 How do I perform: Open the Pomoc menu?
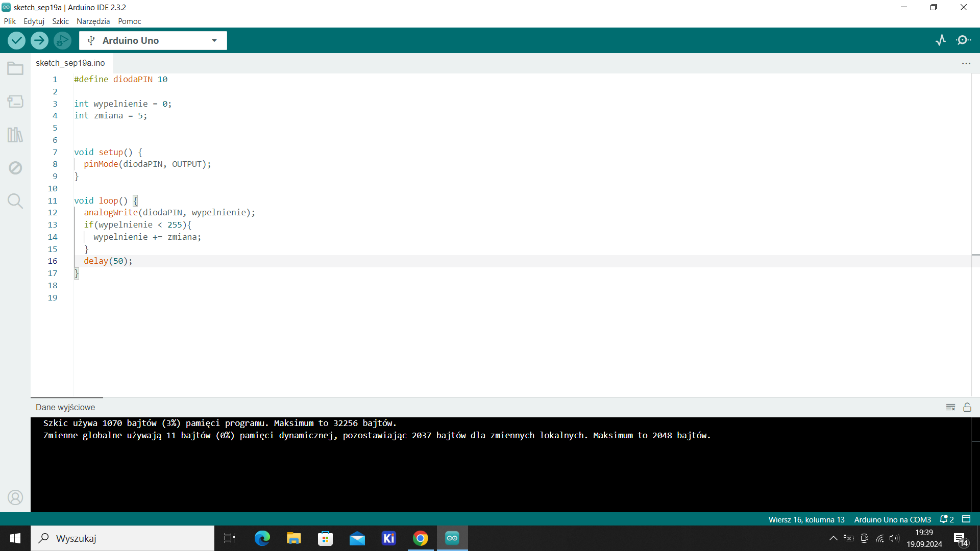[129, 21]
